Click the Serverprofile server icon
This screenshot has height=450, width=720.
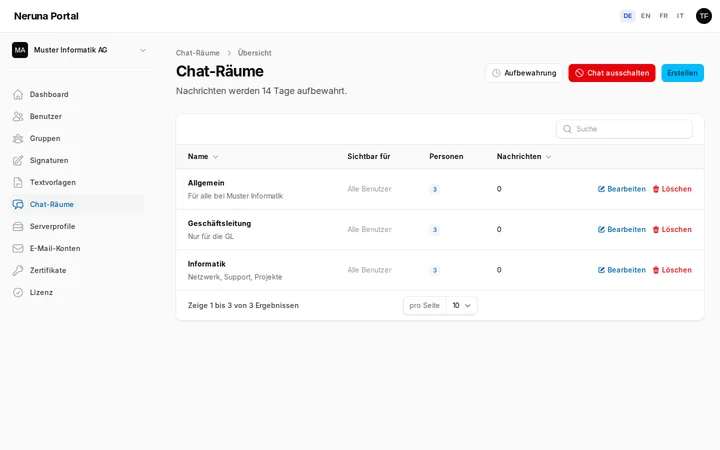tap(18, 227)
